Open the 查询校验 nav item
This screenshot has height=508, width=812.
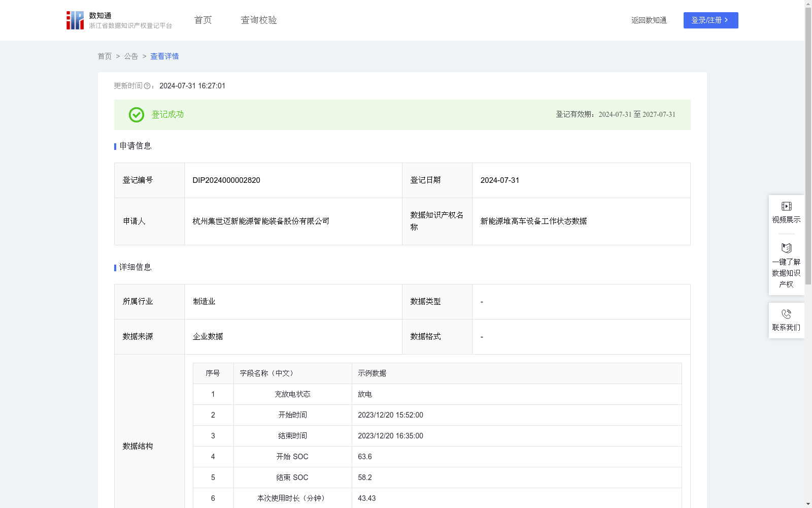[259, 20]
